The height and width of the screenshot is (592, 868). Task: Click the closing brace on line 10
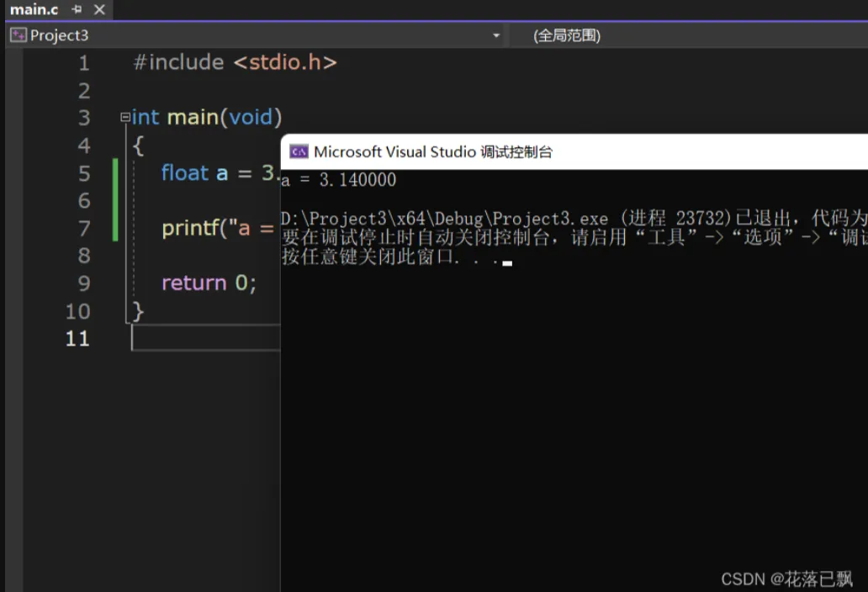click(x=139, y=311)
